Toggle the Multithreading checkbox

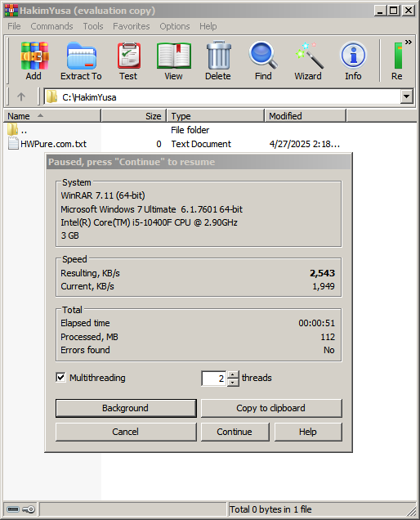60,378
